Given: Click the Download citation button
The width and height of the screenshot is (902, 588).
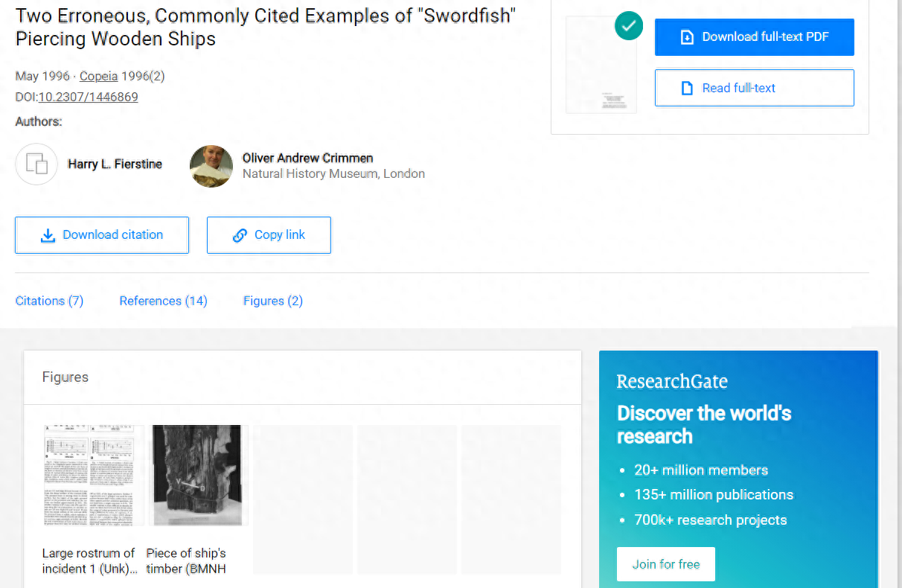Looking at the screenshot, I should [x=102, y=235].
